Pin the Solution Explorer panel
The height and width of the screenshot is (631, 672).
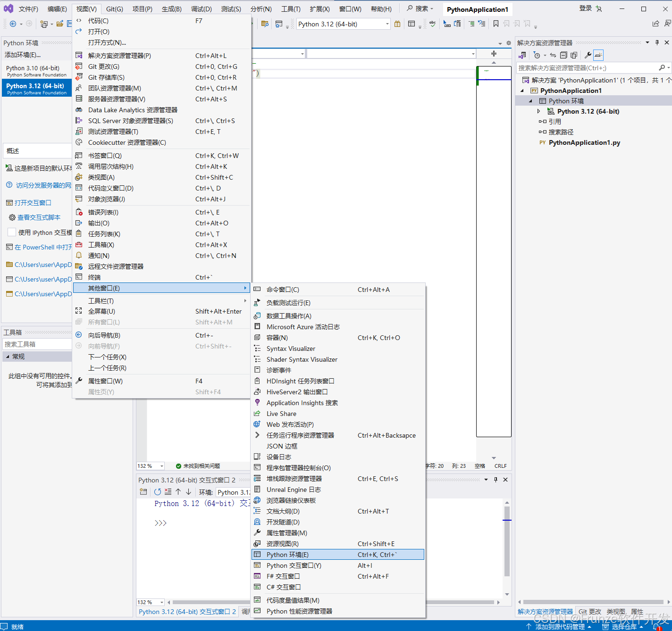(x=657, y=42)
